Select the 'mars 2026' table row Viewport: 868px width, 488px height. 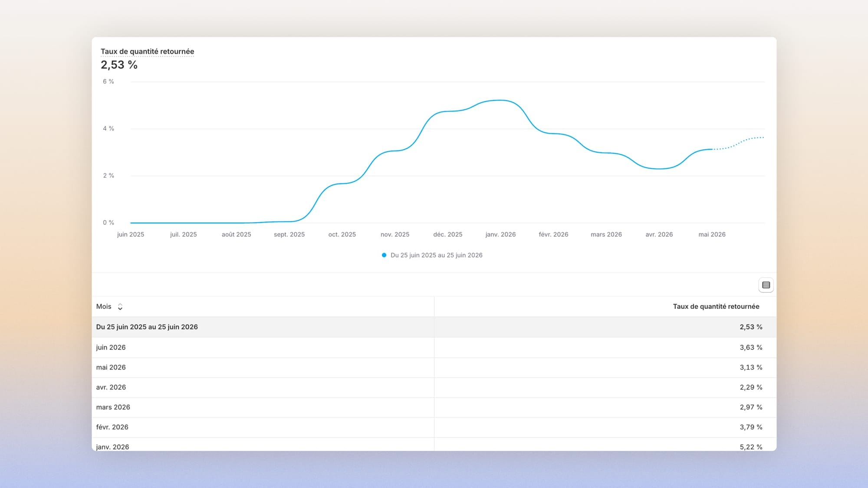[434, 407]
